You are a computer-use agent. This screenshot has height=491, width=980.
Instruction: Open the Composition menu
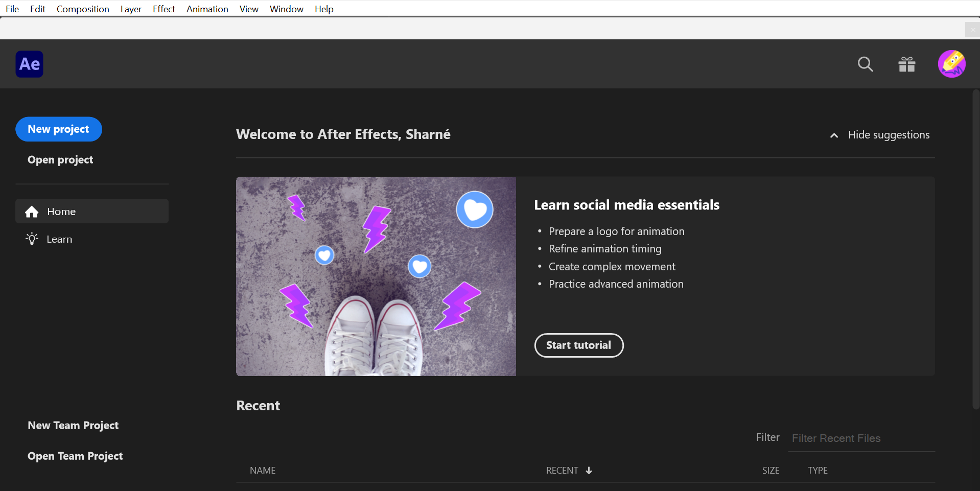pyautogui.click(x=83, y=9)
